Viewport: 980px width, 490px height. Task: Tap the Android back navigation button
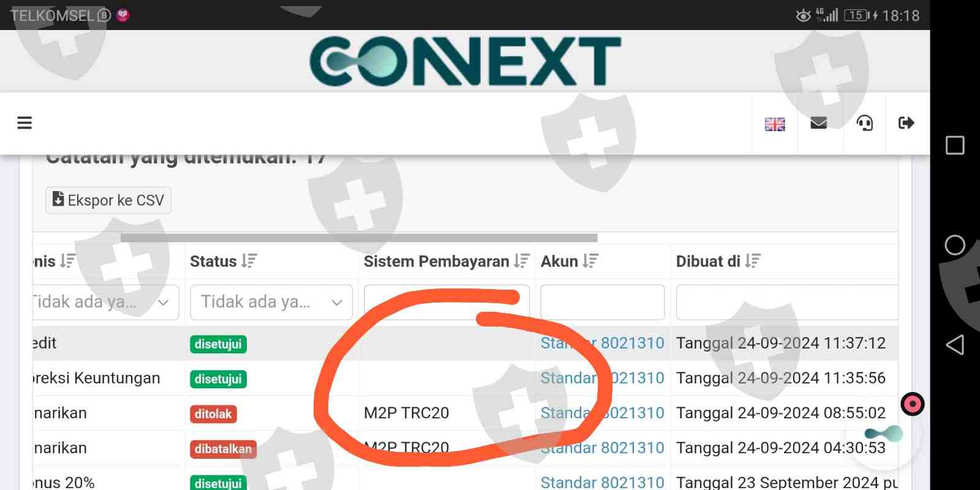(x=955, y=345)
